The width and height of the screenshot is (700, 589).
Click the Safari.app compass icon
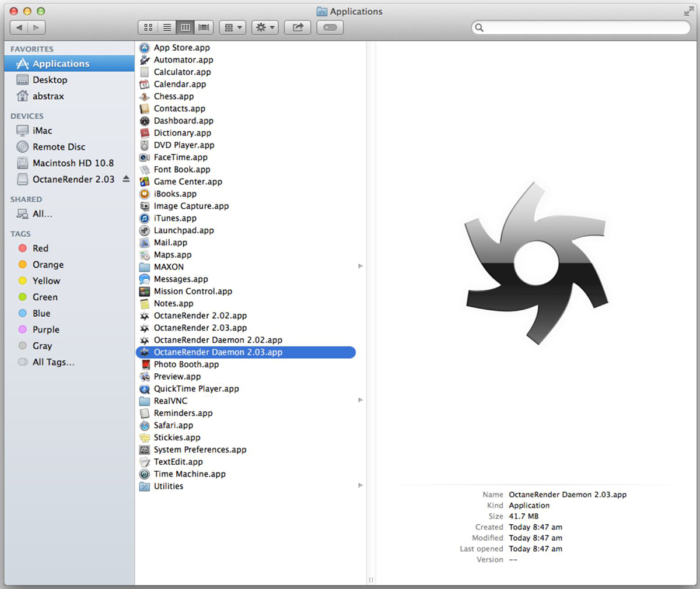[145, 426]
